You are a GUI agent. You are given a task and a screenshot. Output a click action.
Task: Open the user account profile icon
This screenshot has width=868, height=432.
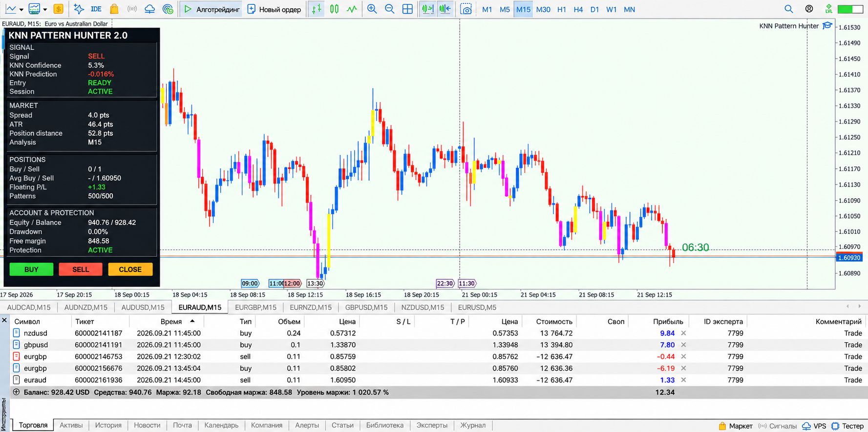pos(809,9)
